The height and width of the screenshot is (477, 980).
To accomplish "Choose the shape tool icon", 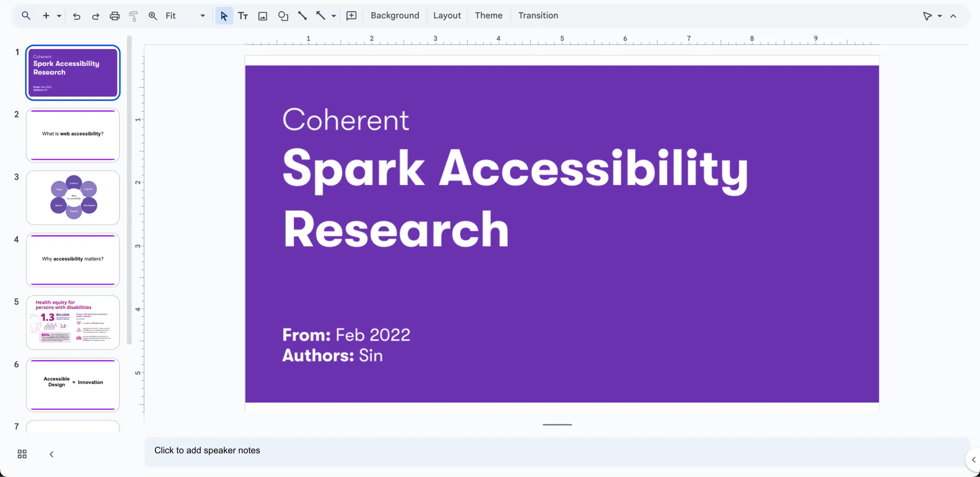I will point(283,16).
